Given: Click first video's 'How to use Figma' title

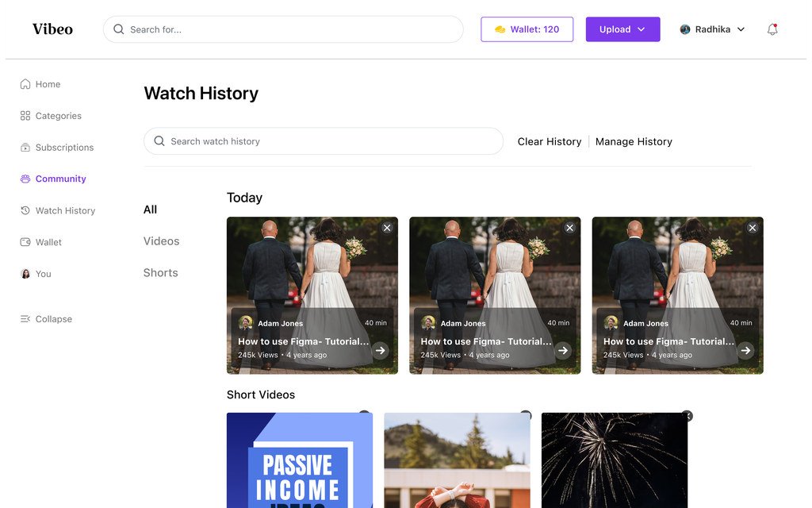Looking at the screenshot, I should click(304, 341).
